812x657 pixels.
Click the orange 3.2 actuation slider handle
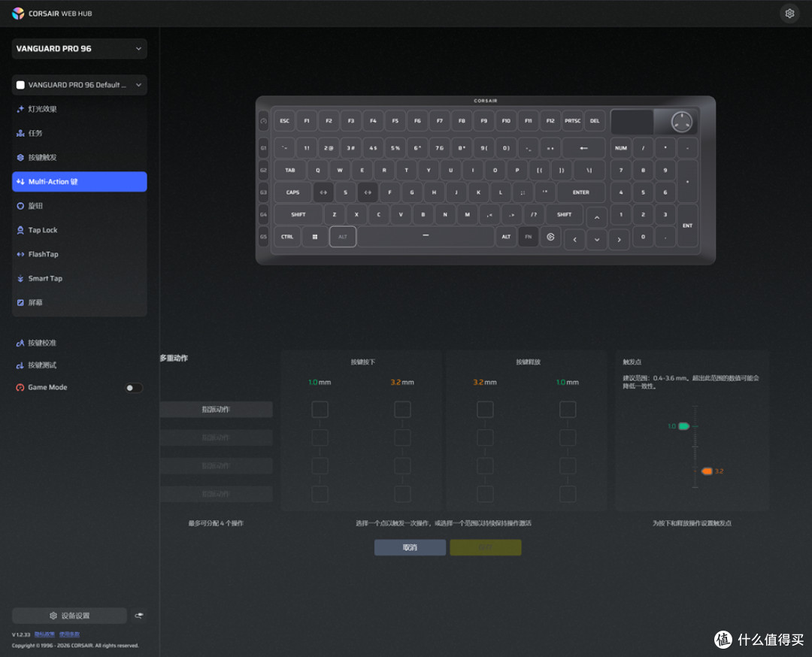click(x=707, y=471)
